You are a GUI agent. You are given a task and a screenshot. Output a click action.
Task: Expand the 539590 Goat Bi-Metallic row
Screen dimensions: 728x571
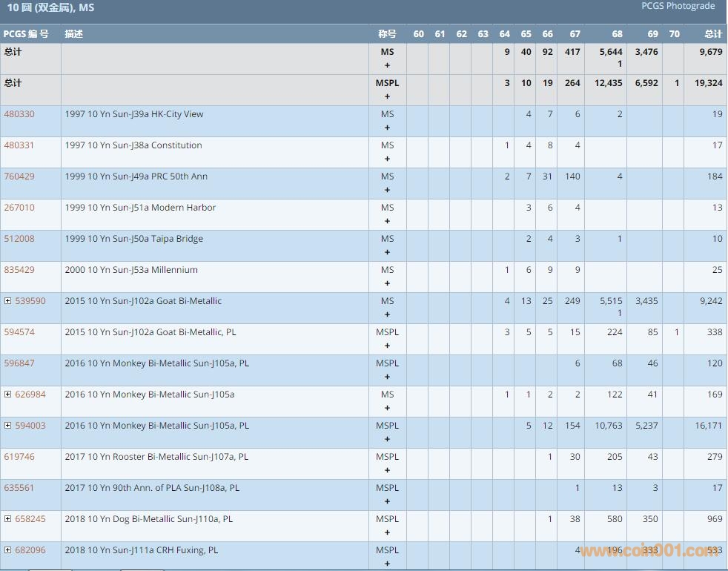[8, 301]
